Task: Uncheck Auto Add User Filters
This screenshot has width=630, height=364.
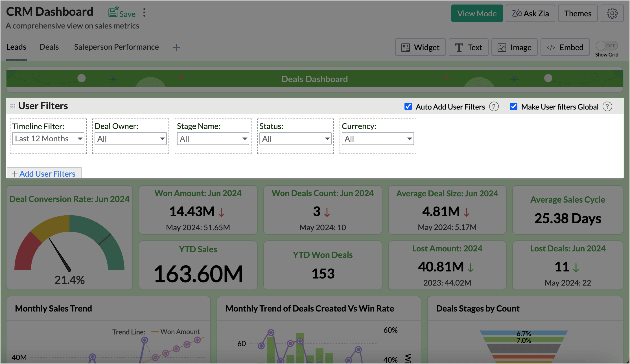Action: (408, 107)
